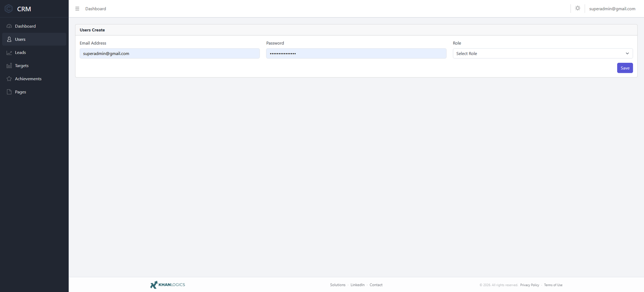Click the 2026 All rights reserved text
The width and height of the screenshot is (644, 292).
coord(499,285)
